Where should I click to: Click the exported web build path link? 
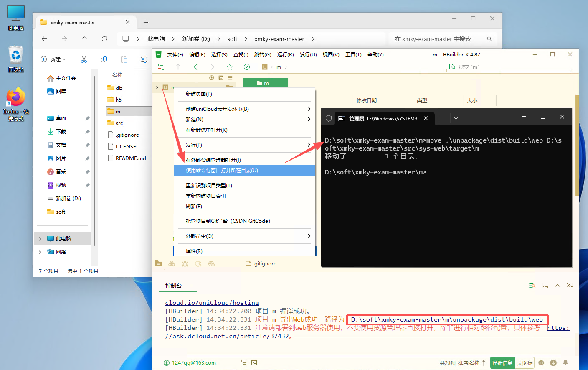pos(447,319)
